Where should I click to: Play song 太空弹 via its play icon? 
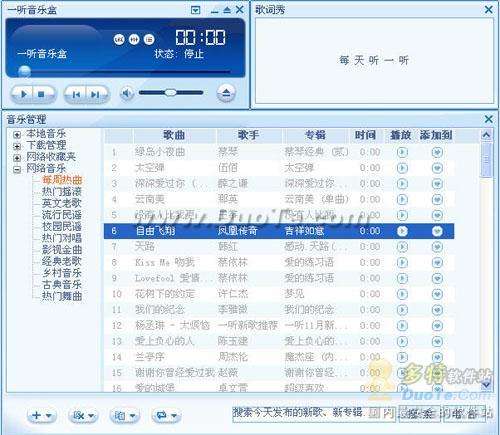point(402,168)
